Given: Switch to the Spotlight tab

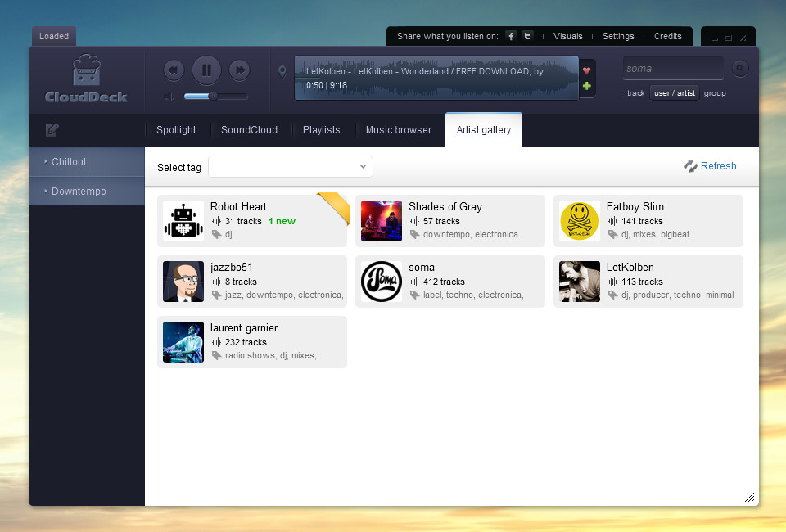Looking at the screenshot, I should click(x=176, y=130).
